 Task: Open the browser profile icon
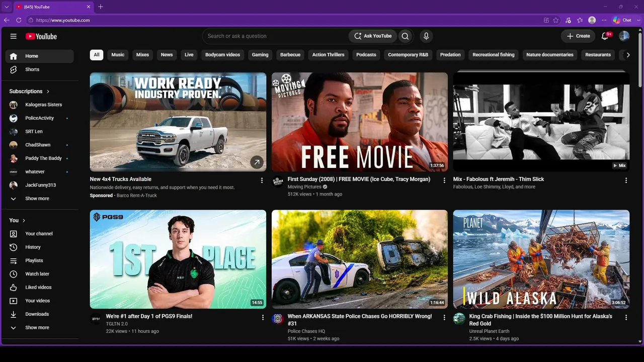pyautogui.click(x=592, y=20)
